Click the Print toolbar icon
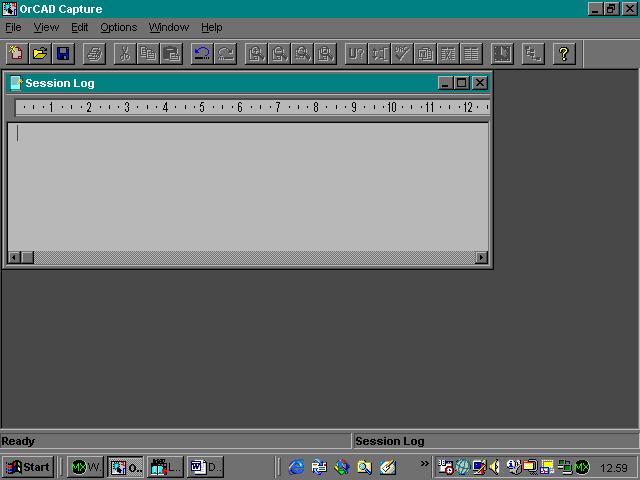The width and height of the screenshot is (640, 480). coord(94,53)
